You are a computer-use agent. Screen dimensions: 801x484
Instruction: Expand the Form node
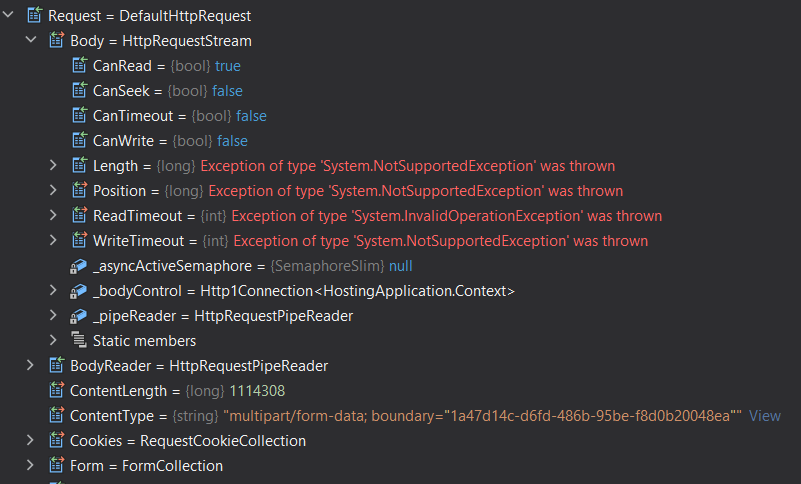pyautogui.click(x=30, y=465)
